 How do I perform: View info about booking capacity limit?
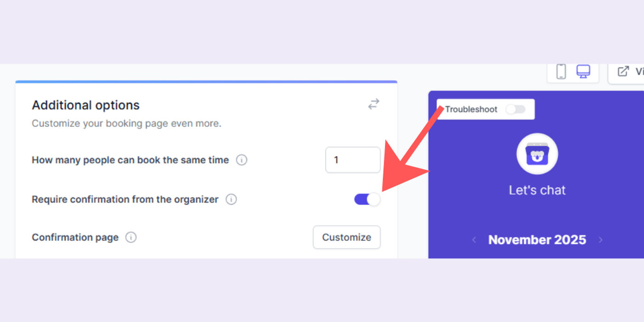[x=241, y=160]
